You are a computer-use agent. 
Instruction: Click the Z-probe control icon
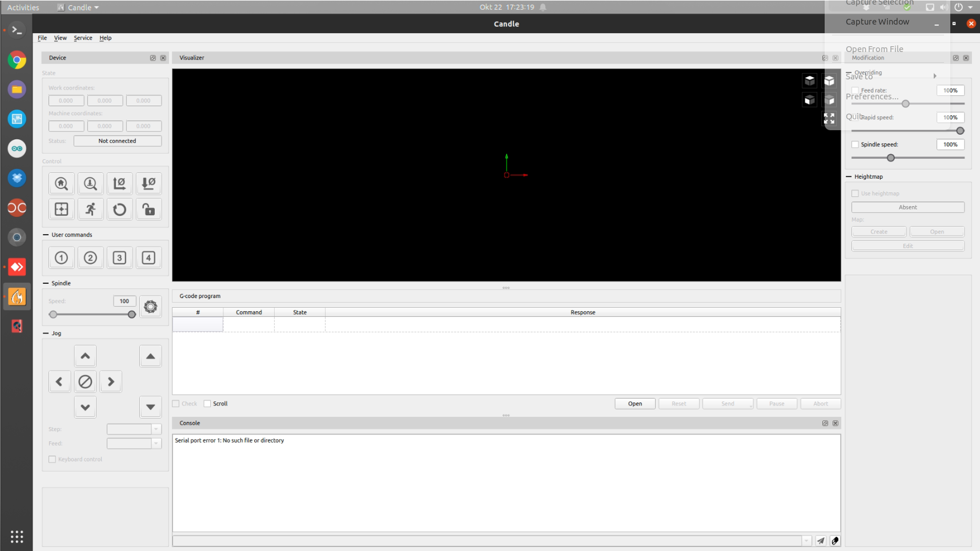pyautogui.click(x=90, y=183)
